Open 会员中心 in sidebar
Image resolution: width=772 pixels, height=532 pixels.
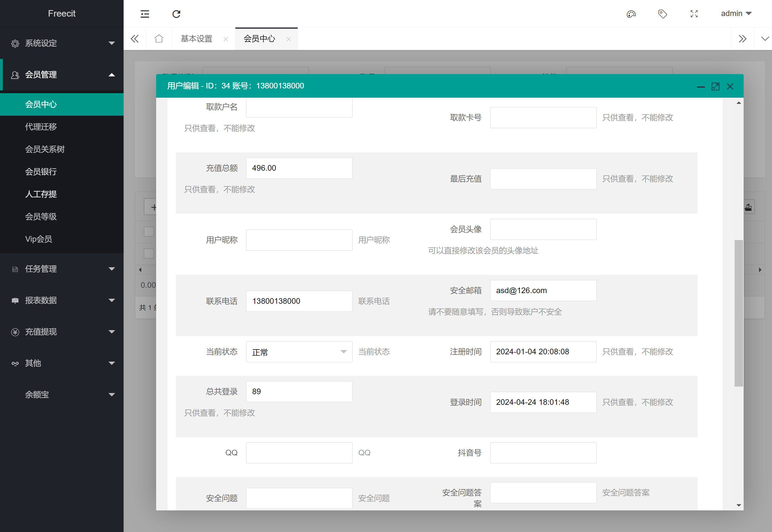(x=62, y=104)
